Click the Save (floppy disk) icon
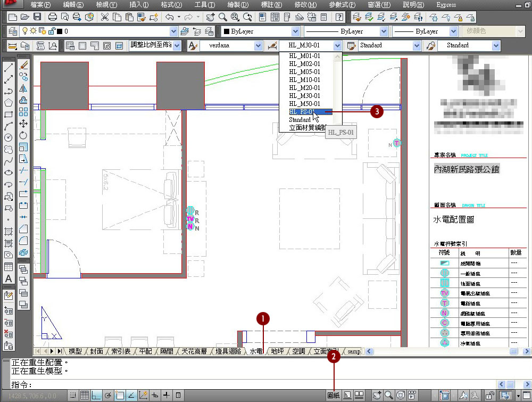This screenshot has width=532, height=402. [37, 17]
